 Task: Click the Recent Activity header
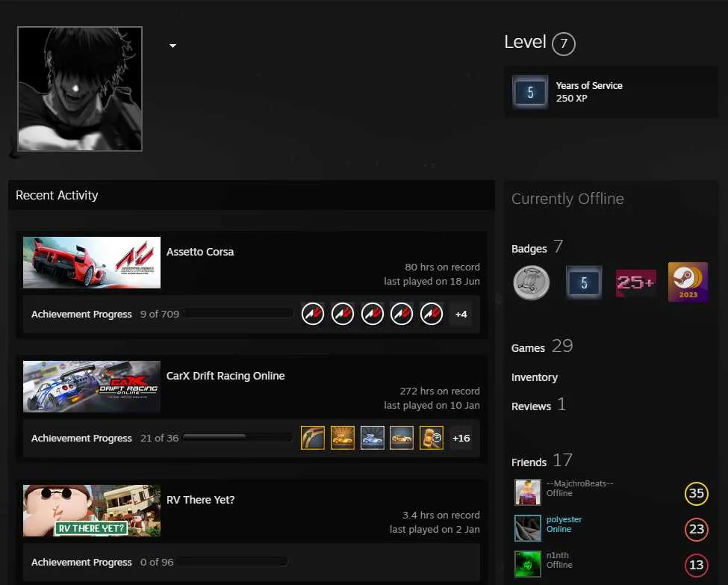coord(57,195)
